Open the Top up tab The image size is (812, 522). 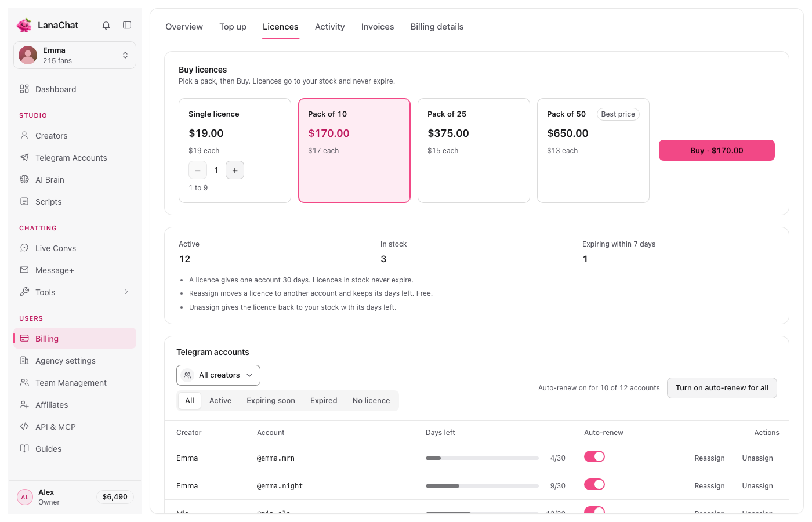coord(233,27)
